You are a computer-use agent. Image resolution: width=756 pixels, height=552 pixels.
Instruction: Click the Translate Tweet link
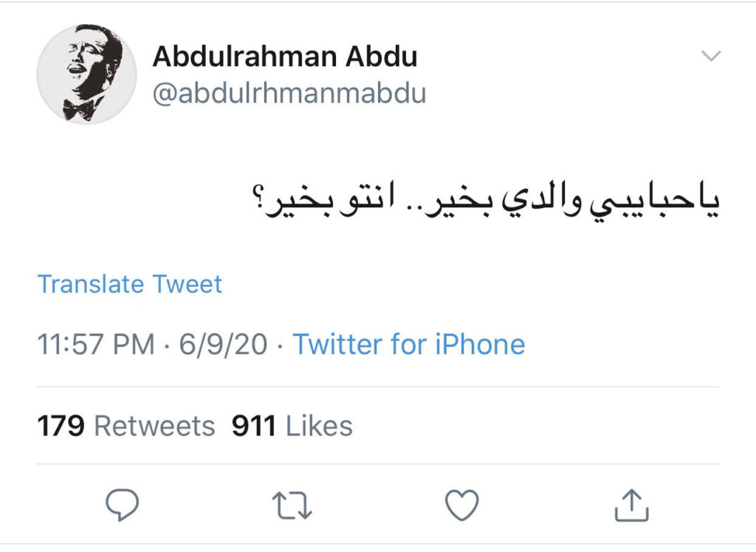[x=130, y=284]
